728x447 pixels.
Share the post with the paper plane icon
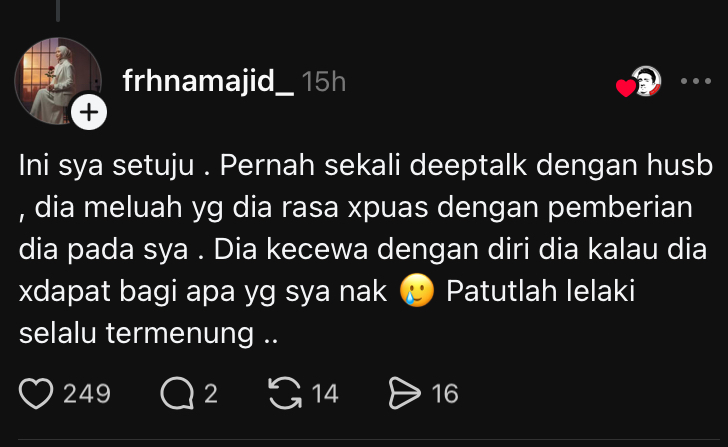pos(404,393)
